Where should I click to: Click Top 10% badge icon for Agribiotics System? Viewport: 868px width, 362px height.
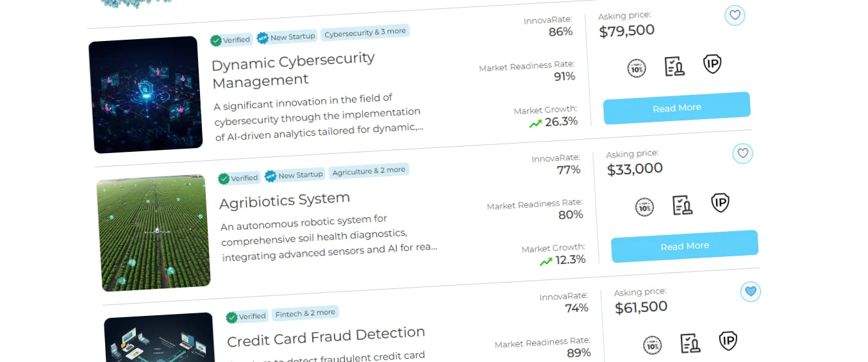tap(644, 207)
